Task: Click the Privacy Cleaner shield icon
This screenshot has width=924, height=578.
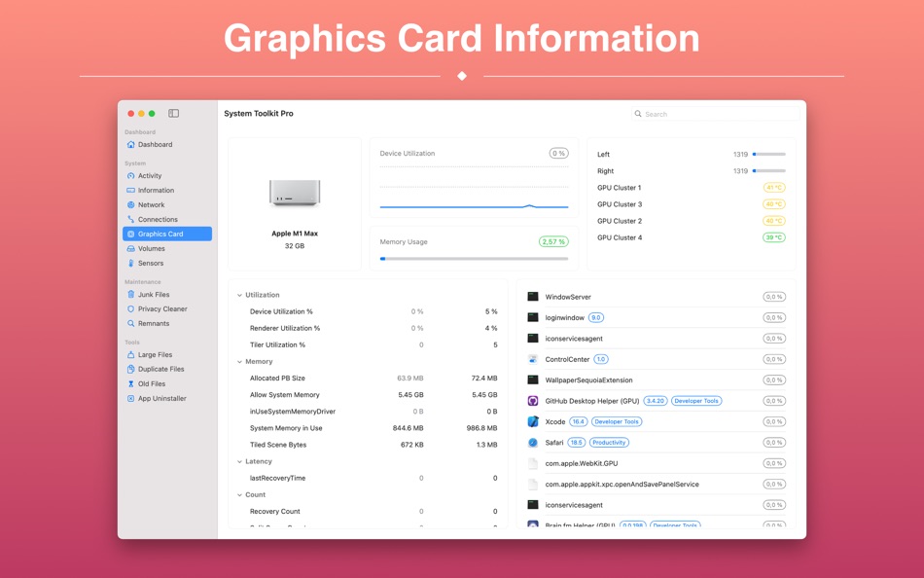Action: coord(131,309)
